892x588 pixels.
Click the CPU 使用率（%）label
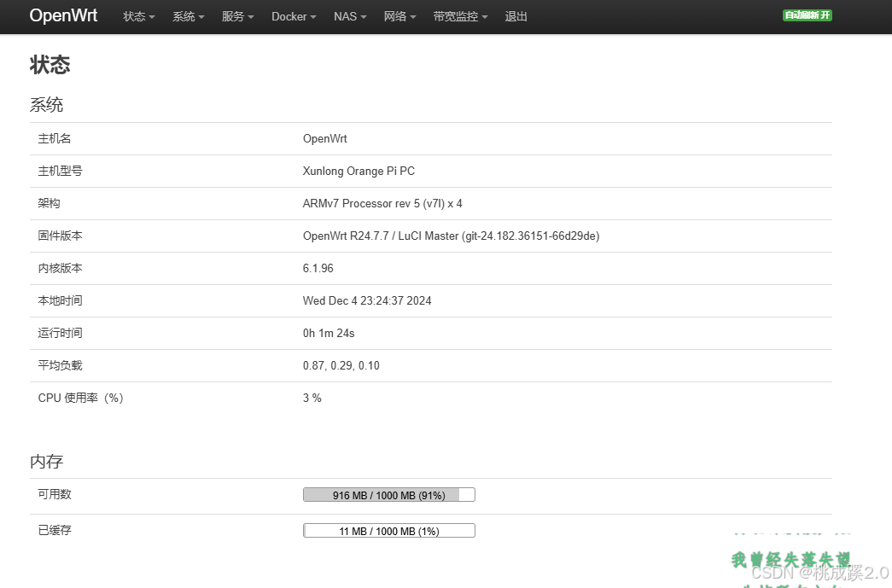(x=81, y=398)
